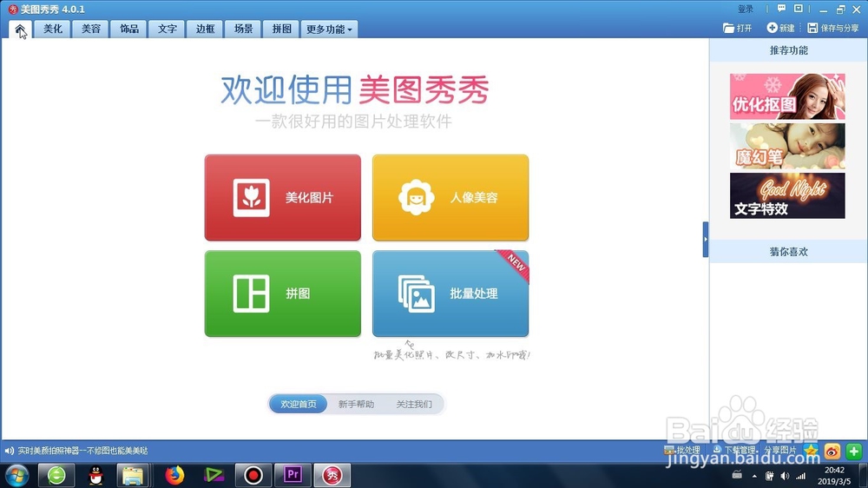Click 批处理 in the status bar
The height and width of the screenshot is (488, 868).
pos(683,451)
